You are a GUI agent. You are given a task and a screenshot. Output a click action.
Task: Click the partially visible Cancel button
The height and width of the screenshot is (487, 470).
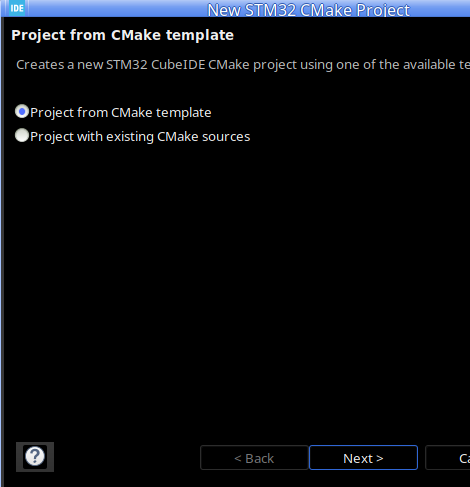click(448, 458)
